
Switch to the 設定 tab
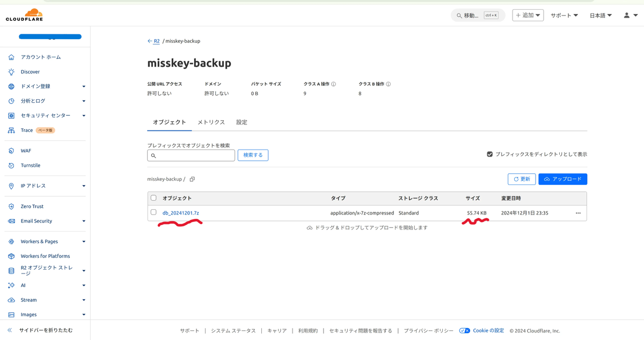tap(242, 122)
